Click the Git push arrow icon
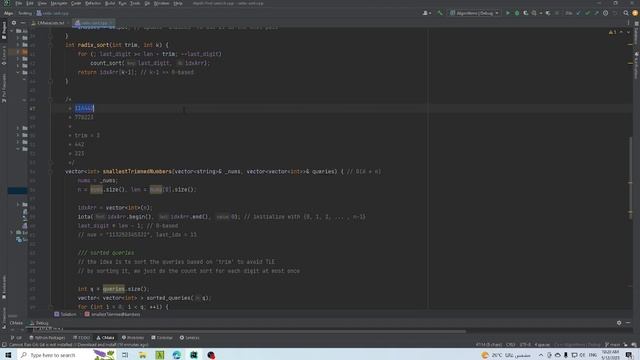The image size is (640, 360). [596, 13]
